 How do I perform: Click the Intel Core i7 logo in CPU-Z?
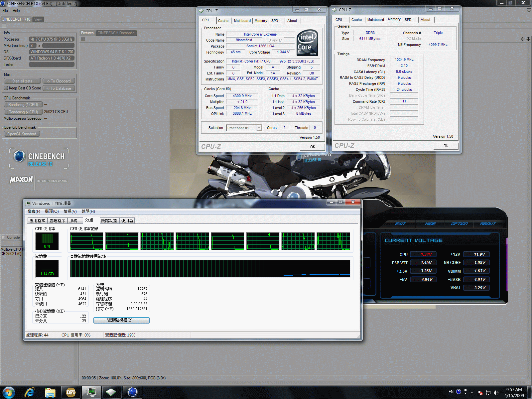[x=307, y=43]
